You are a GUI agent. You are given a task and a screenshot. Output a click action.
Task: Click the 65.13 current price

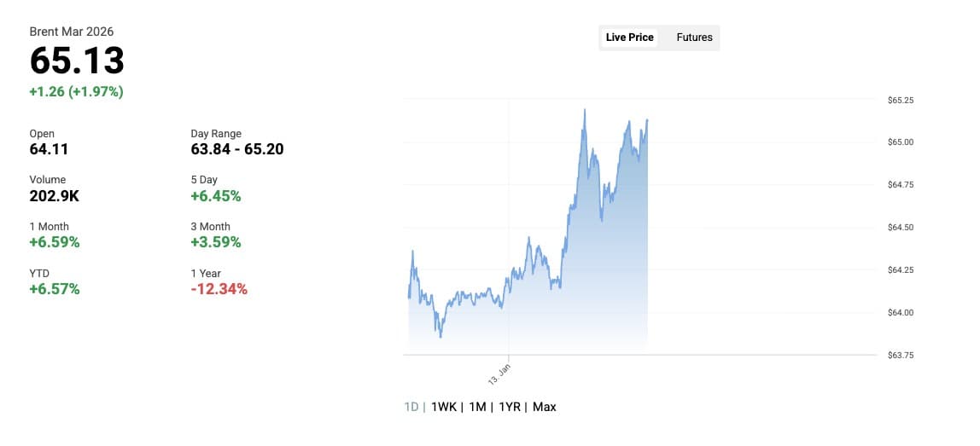click(77, 61)
